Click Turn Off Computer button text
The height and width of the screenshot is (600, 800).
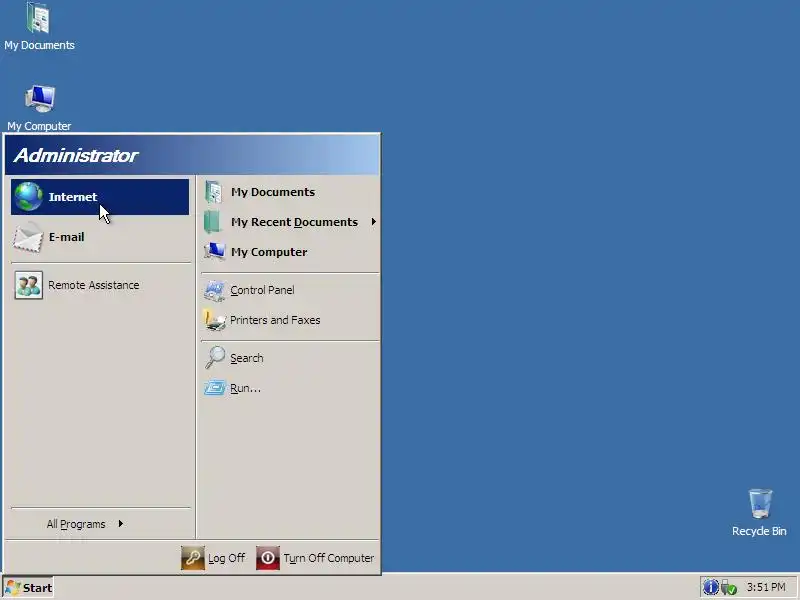pyautogui.click(x=329, y=558)
